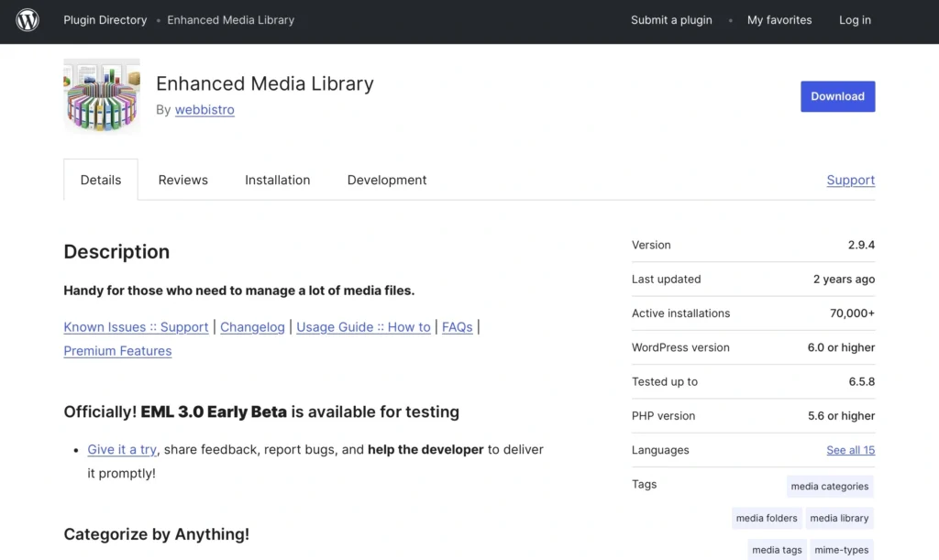Open Usage Guide :: How to

[x=363, y=326]
